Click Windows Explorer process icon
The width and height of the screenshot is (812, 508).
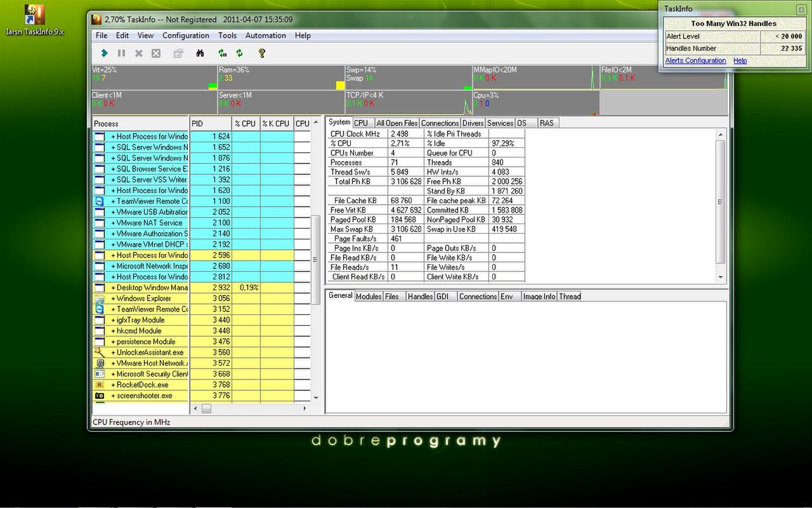pos(99,298)
